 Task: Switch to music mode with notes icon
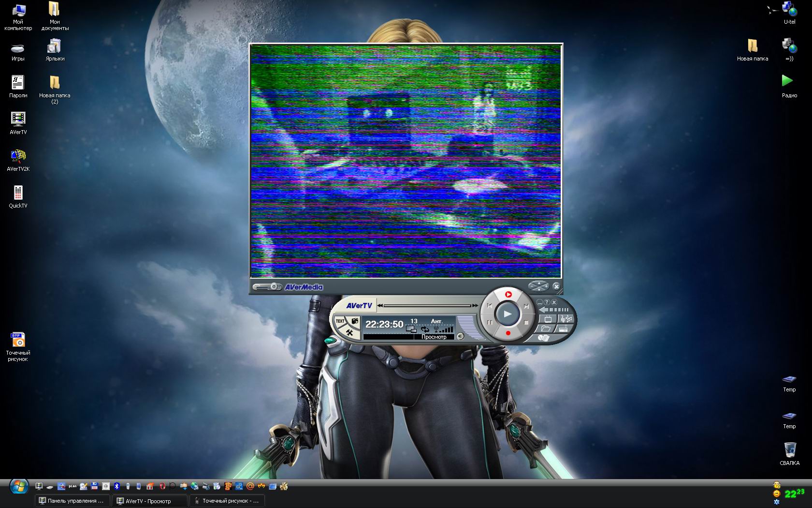click(566, 319)
